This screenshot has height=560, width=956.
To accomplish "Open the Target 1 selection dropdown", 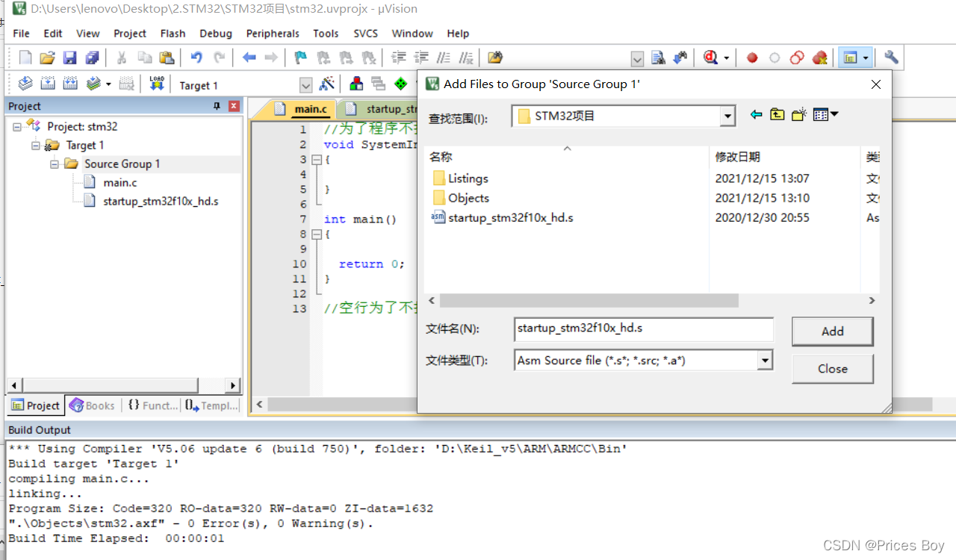I will (305, 85).
